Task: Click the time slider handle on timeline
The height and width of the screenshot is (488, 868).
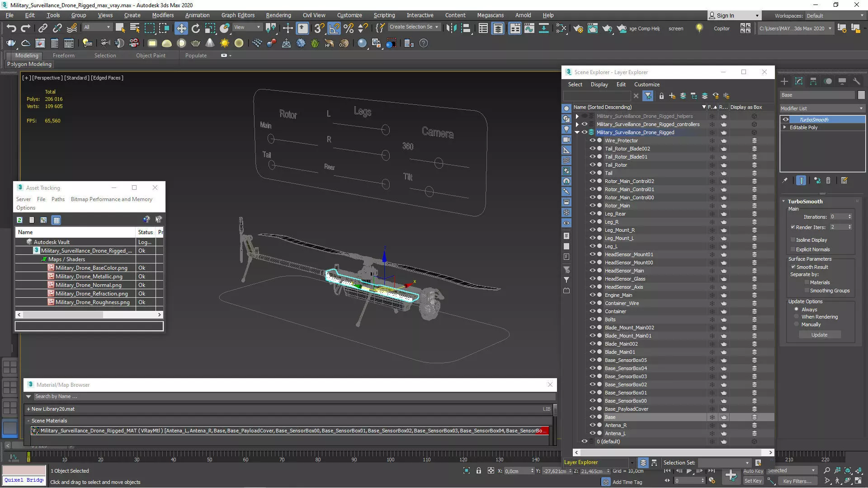Action: (x=28, y=458)
